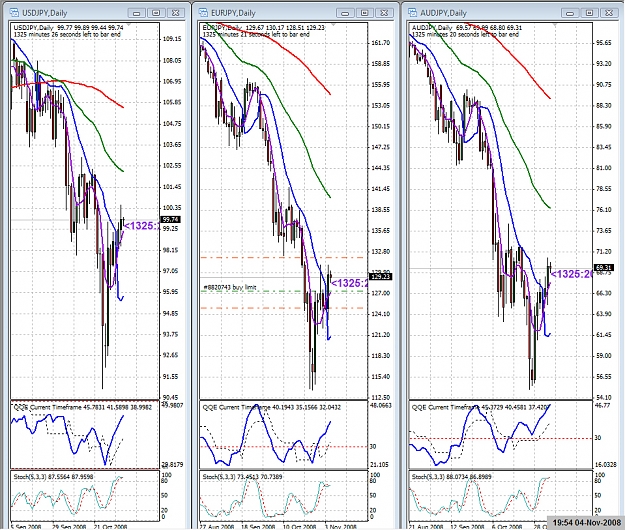
Task: Click the purple <1325 countdown label on AUDJPY
Action: tap(571, 274)
